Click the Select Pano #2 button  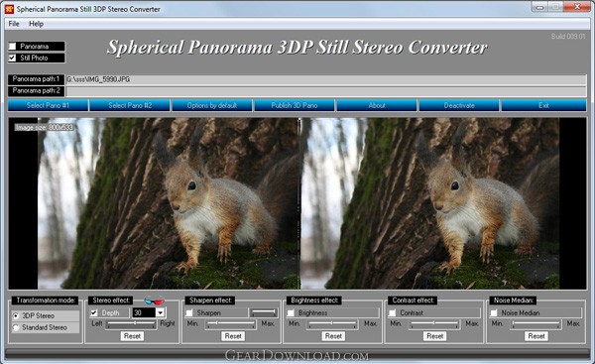[130, 105]
